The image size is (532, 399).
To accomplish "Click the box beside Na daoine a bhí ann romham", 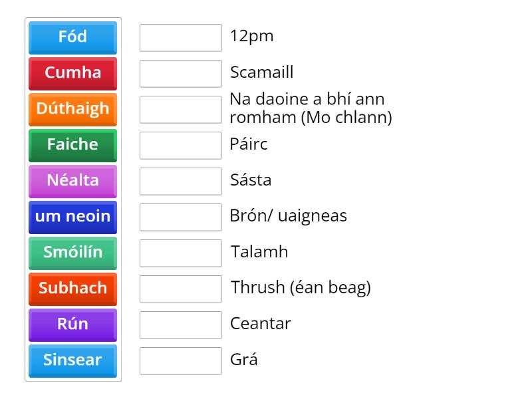I will [180, 109].
